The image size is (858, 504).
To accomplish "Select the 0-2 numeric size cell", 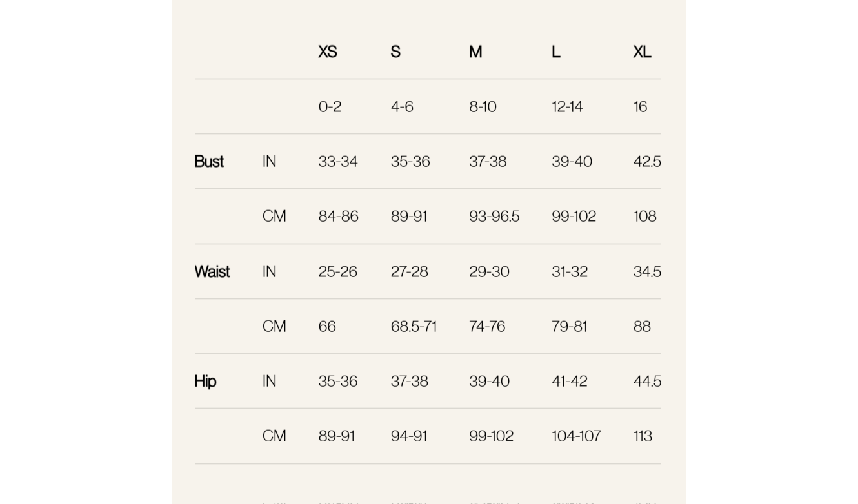I will click(330, 107).
